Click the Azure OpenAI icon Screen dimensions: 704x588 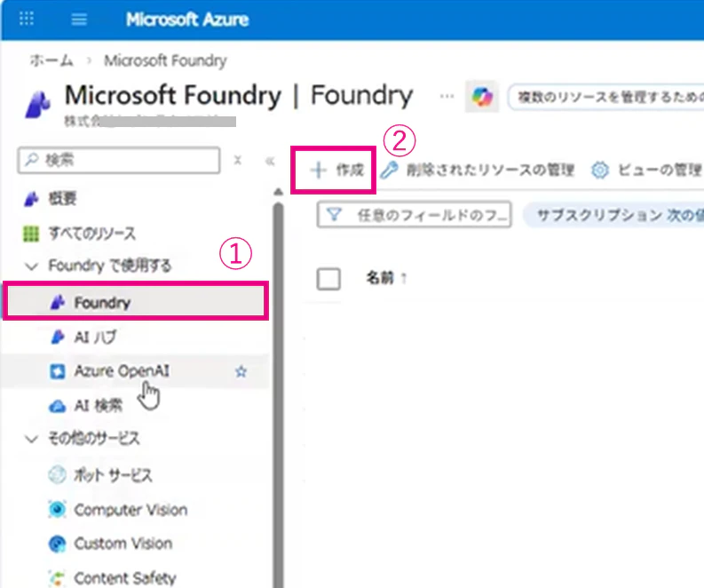point(57,371)
